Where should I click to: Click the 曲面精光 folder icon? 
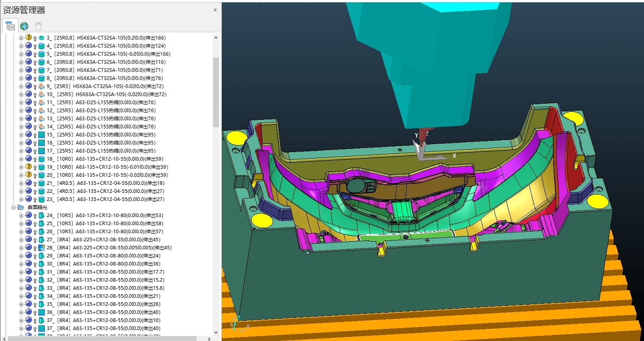[21, 207]
